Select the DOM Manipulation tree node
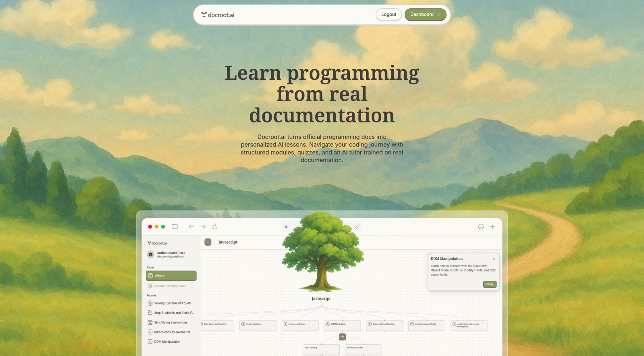644x356 pixels. [x=342, y=325]
